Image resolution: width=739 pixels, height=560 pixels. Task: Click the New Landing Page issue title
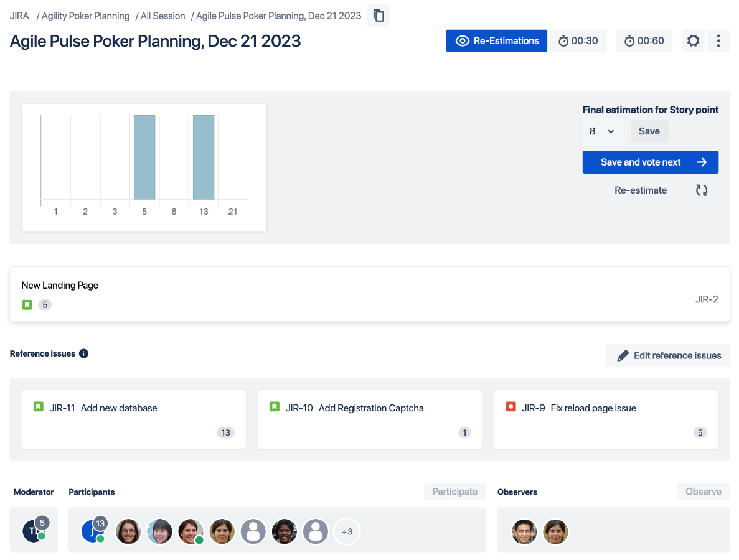pos(60,286)
